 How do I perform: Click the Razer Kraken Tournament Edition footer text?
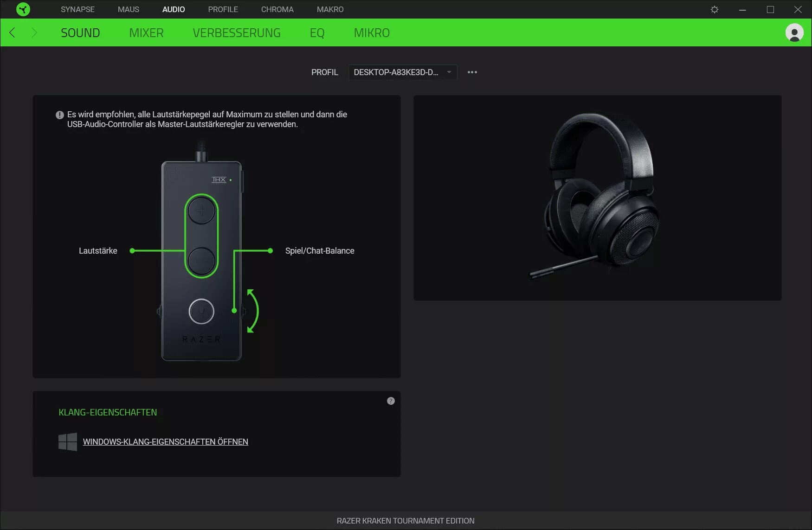(x=406, y=521)
